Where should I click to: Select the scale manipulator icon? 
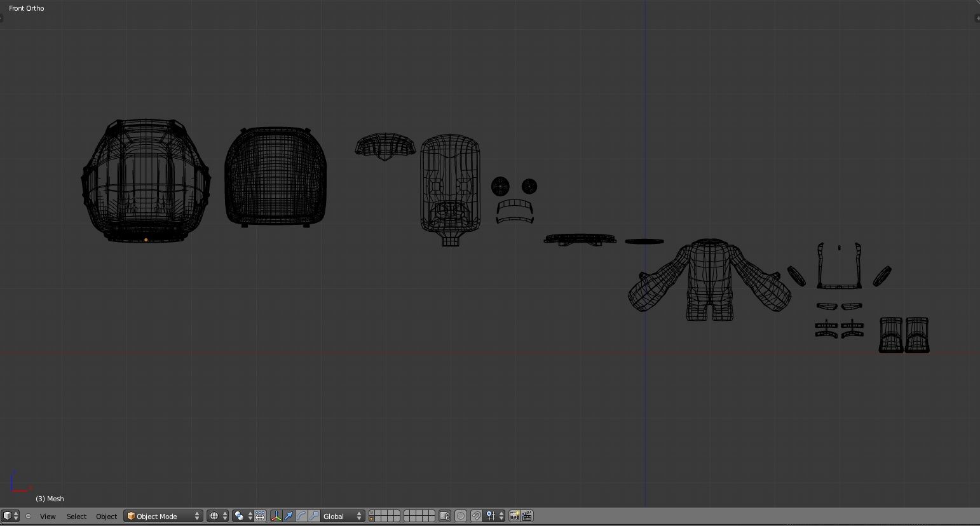click(315, 516)
